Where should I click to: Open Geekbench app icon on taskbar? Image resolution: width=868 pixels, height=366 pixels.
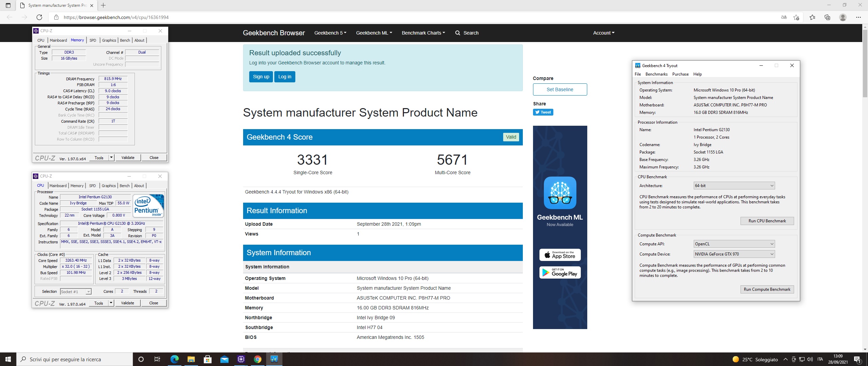(274, 359)
